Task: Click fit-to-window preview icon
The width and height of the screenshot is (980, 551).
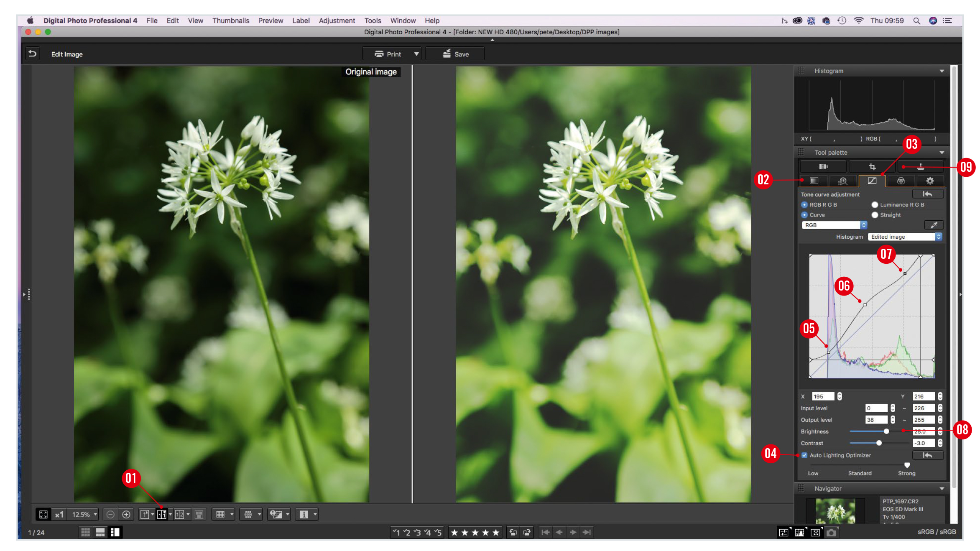Action: (x=43, y=514)
